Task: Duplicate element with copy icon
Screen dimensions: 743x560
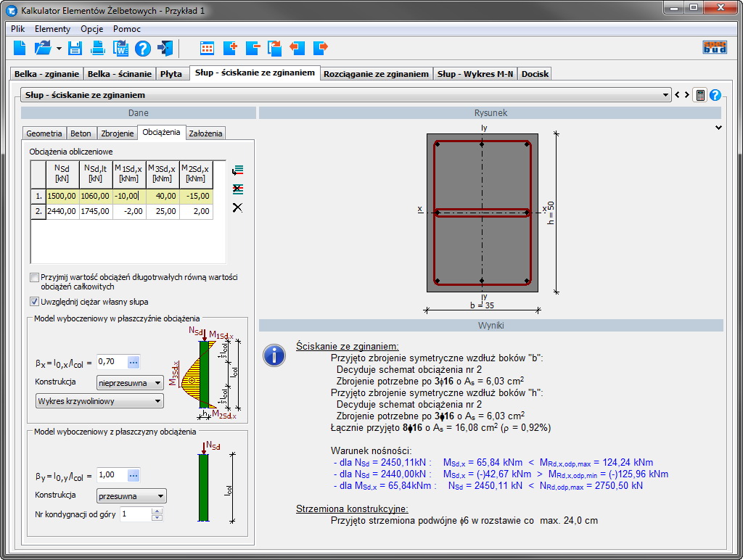Action: (x=275, y=48)
